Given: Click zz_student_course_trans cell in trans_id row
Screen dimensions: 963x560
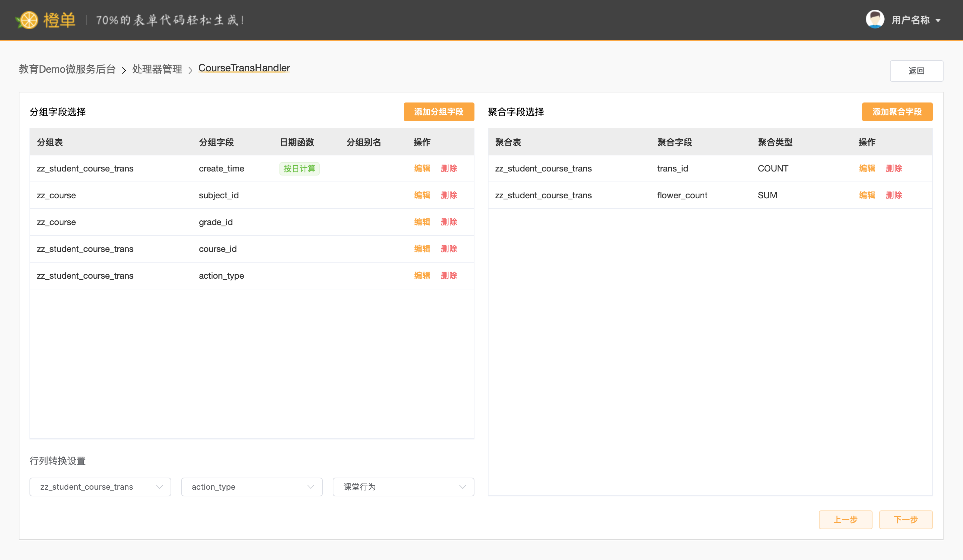Looking at the screenshot, I should (543, 168).
